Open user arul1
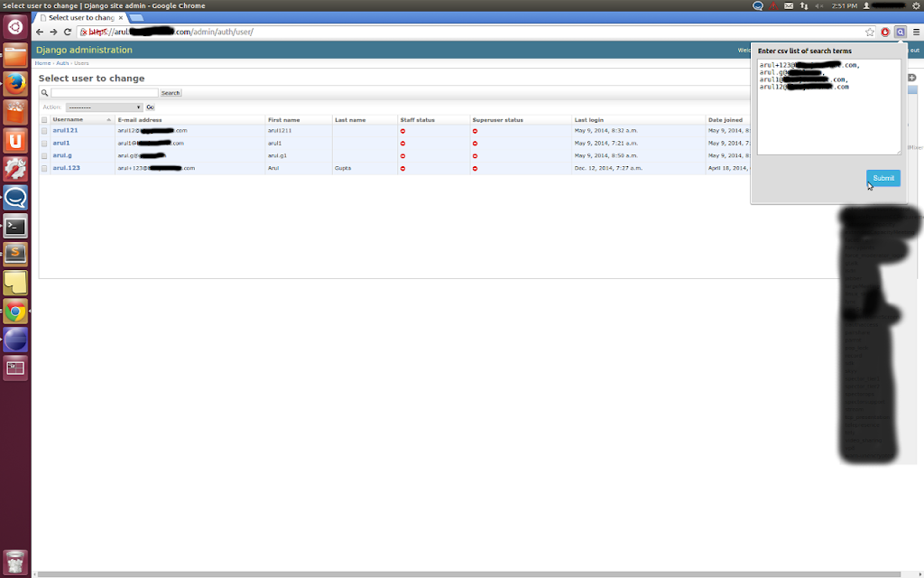924x578 pixels. pyautogui.click(x=61, y=143)
